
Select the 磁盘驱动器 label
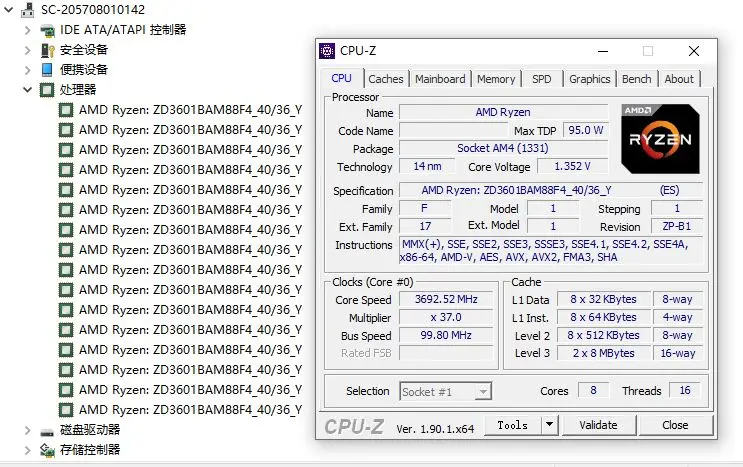pyautogui.click(x=90, y=430)
